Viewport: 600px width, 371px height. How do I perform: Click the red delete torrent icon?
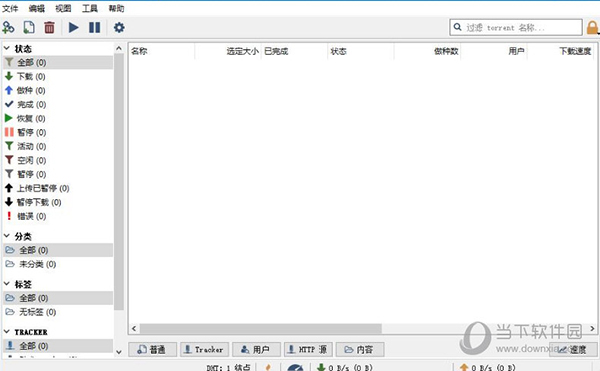(49, 28)
